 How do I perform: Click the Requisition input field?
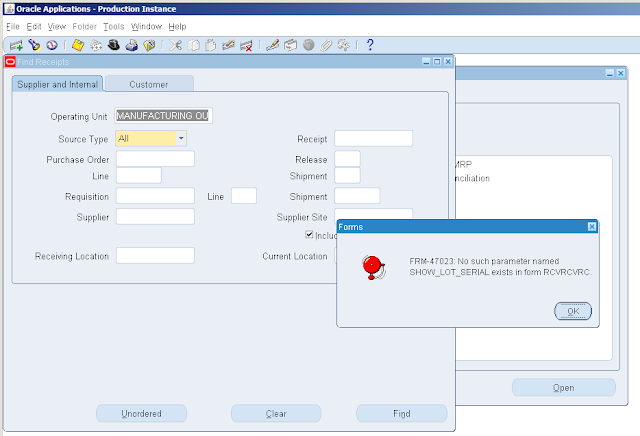click(155, 196)
